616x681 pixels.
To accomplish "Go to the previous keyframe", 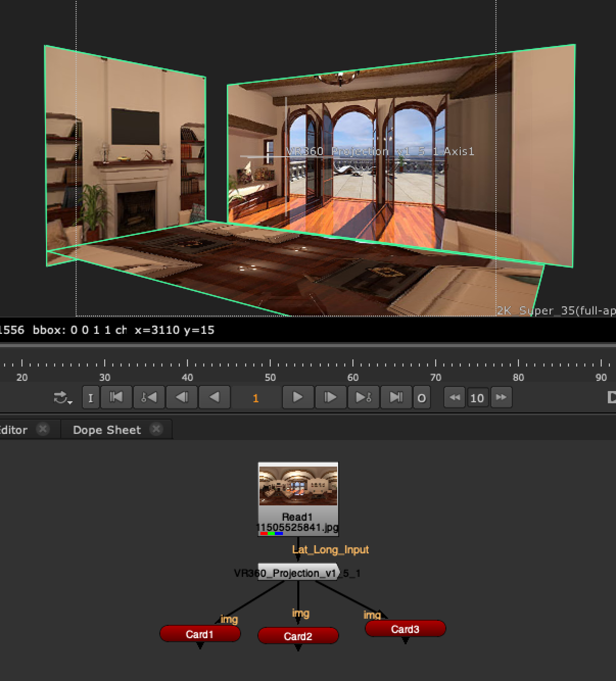I will tap(149, 397).
